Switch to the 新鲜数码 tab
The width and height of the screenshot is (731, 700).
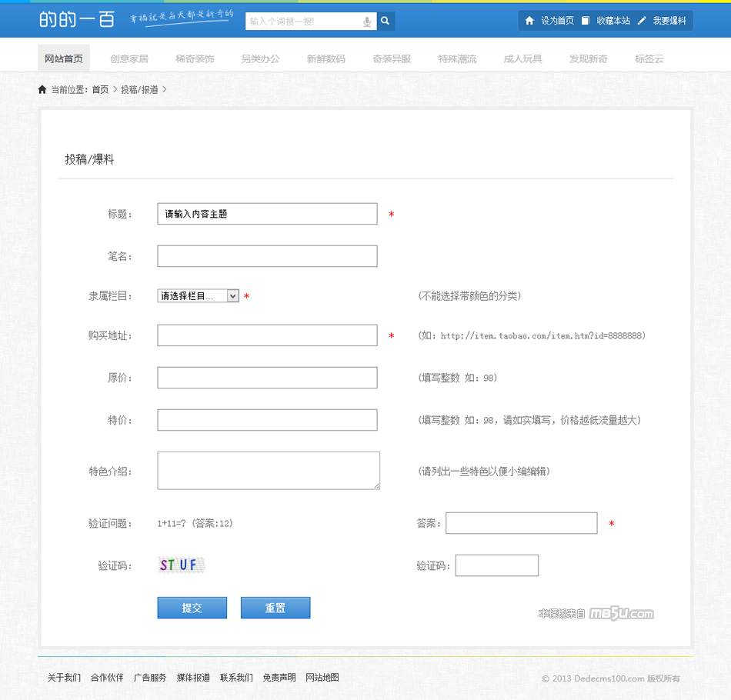tap(325, 58)
